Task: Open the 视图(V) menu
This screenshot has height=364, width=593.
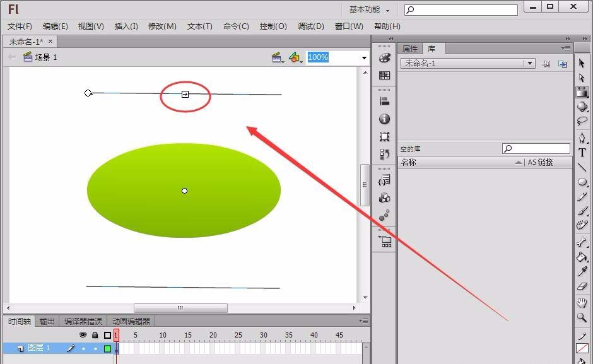Action: [91, 26]
